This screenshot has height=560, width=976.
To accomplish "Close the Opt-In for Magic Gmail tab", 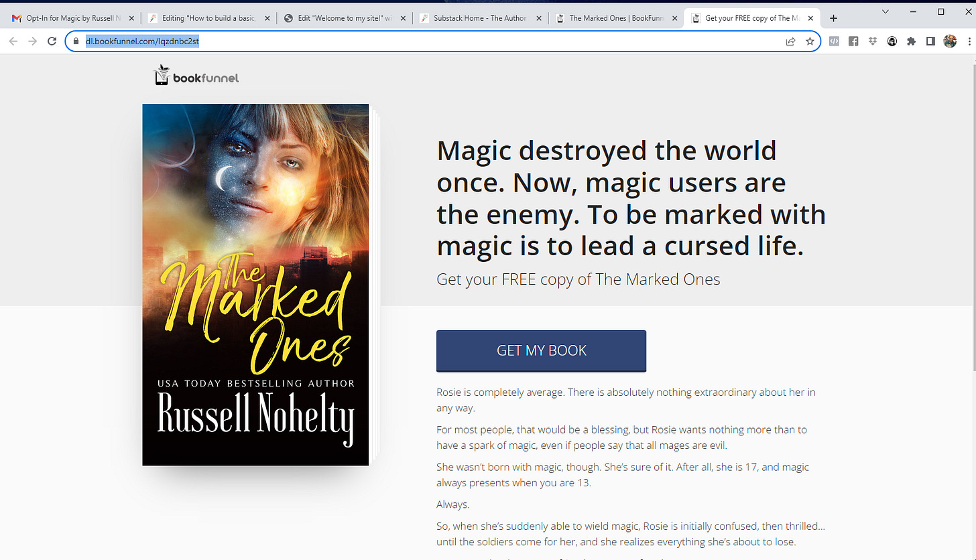I will point(131,19).
